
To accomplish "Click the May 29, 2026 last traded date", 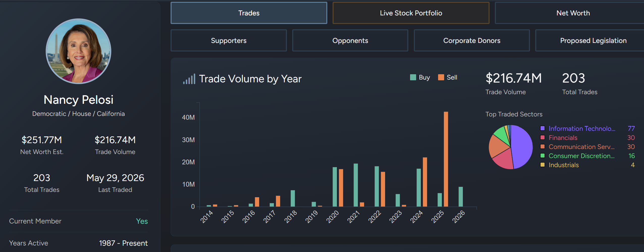I will 115,178.
